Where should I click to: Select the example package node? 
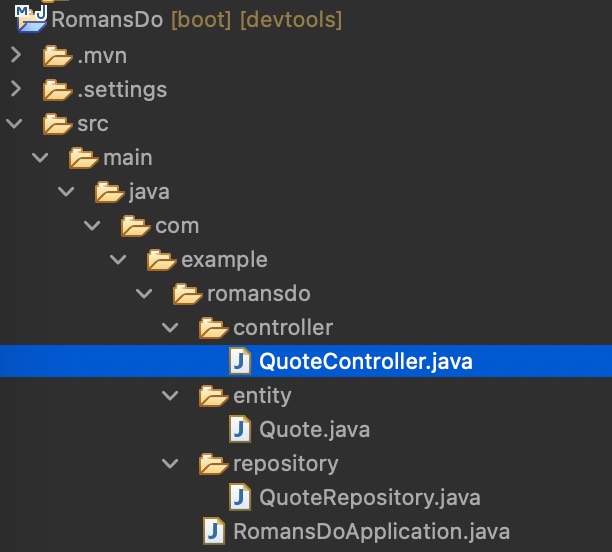(x=224, y=260)
